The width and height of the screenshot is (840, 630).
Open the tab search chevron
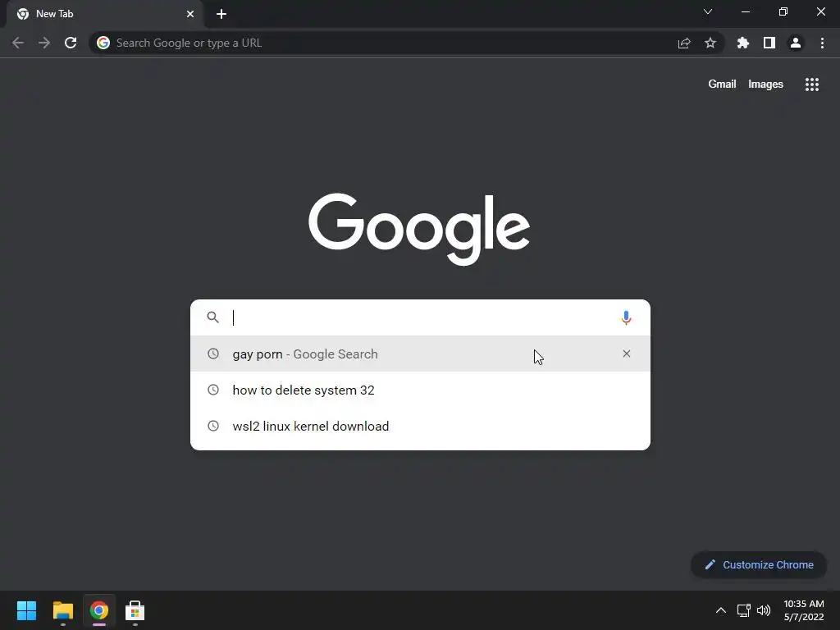[708, 11]
